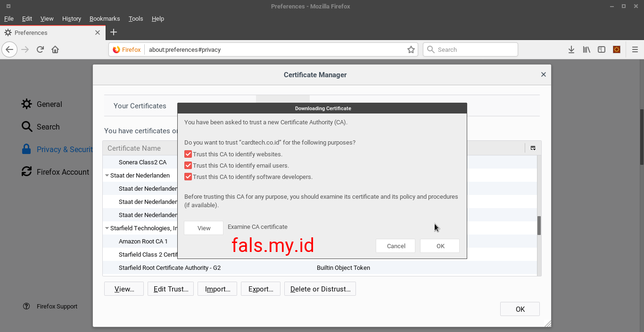Screen dimensions: 644x332
Task: Click the column picker icon in certificate list
Action: (x=533, y=148)
